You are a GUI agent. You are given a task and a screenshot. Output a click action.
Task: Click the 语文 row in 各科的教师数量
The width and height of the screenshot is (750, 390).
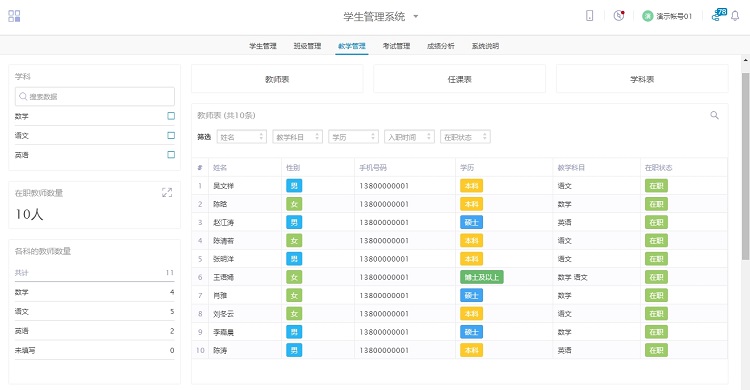[x=95, y=312]
